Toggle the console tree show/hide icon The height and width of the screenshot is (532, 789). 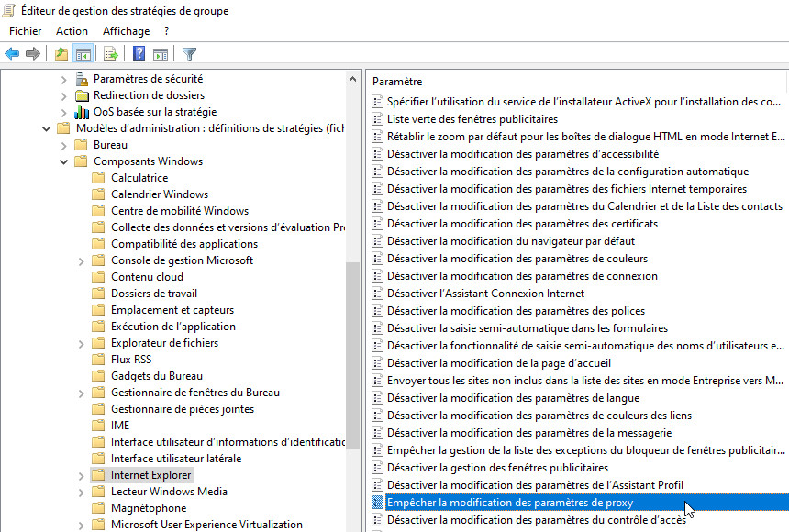point(83,53)
